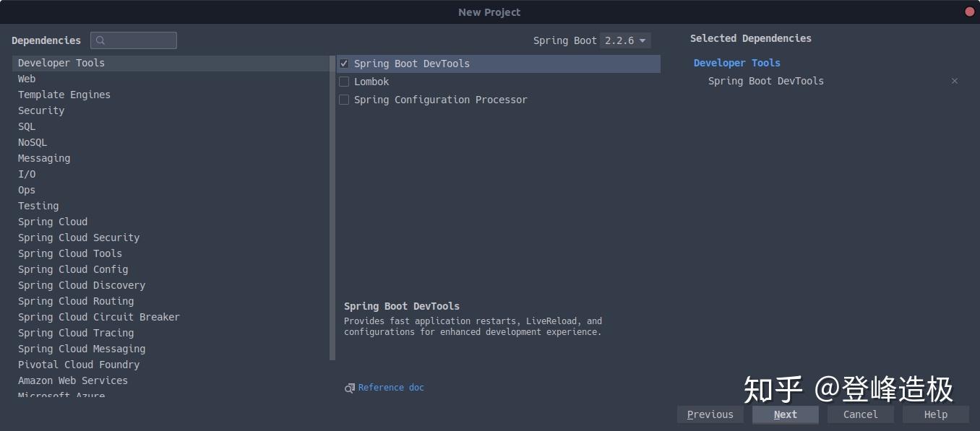Screen dimensions: 980x431
Task: Enable the Lombok checkbox
Action: click(344, 82)
